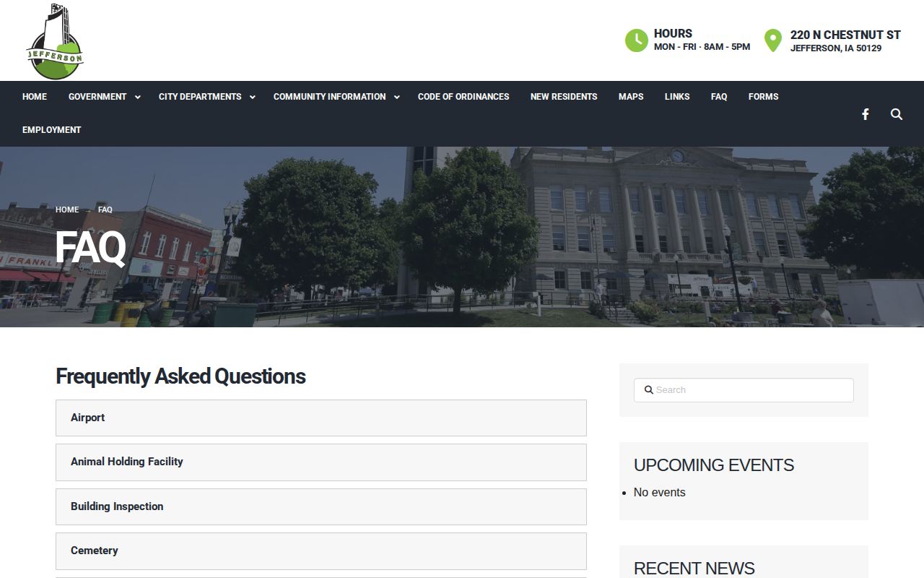Click the Jefferson city logo
Viewport: 924px width, 578px height.
click(x=55, y=41)
